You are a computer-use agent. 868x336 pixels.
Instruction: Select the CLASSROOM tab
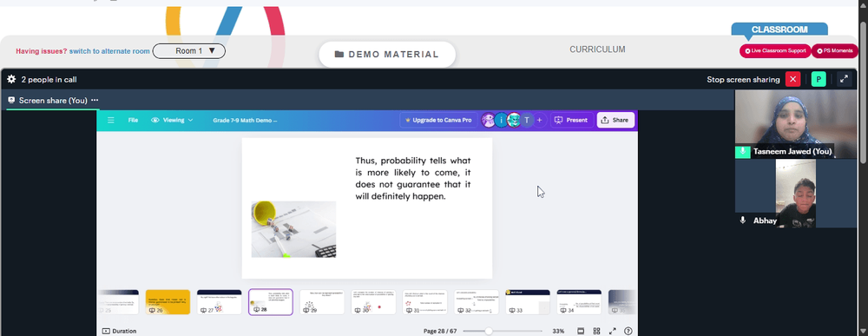[779, 30]
